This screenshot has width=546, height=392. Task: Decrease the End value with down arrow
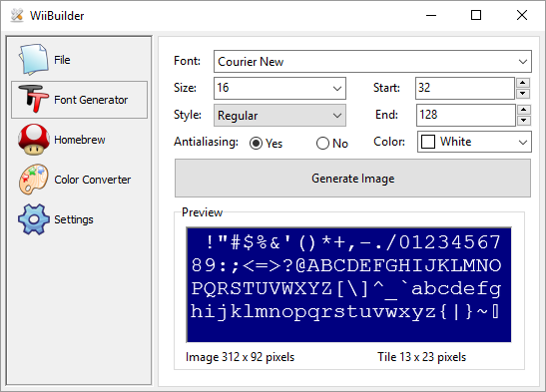click(523, 121)
